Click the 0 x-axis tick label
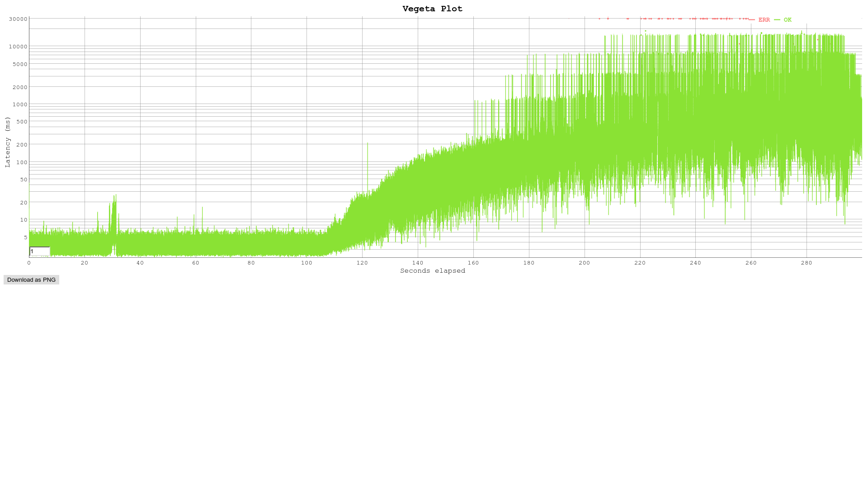 coord(29,263)
